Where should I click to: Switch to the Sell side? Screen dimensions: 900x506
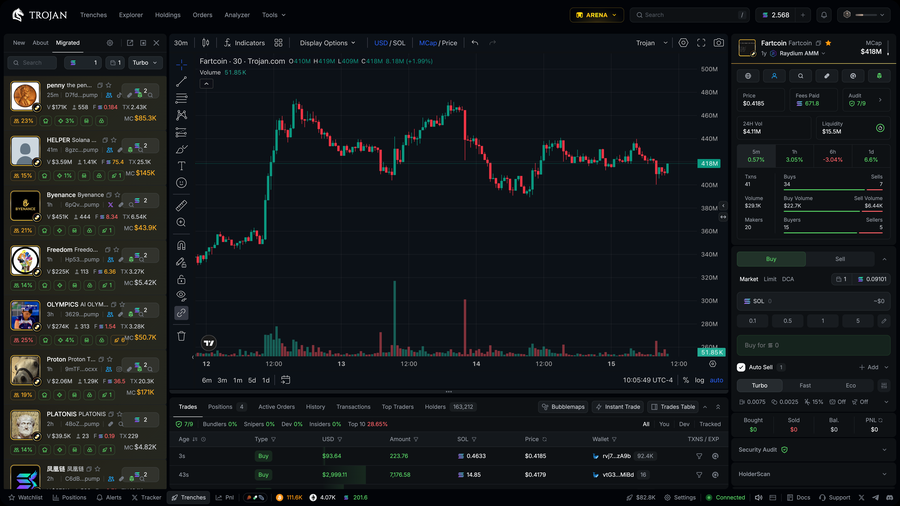click(840, 259)
